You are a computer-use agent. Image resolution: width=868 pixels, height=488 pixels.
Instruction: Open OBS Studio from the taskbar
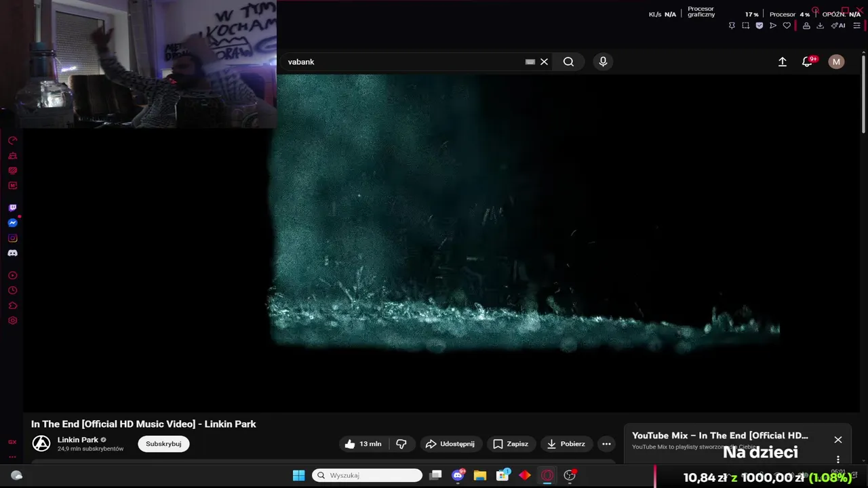pos(570,475)
